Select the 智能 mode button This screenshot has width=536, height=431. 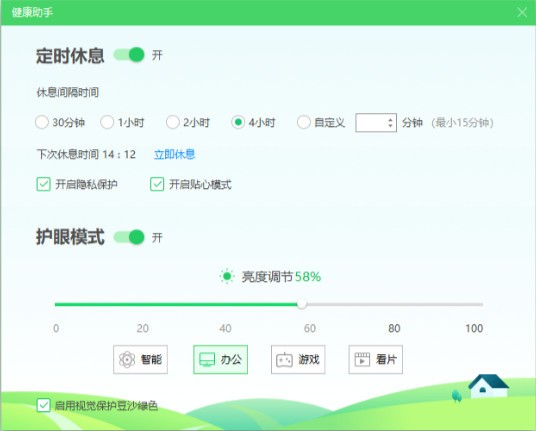click(140, 360)
